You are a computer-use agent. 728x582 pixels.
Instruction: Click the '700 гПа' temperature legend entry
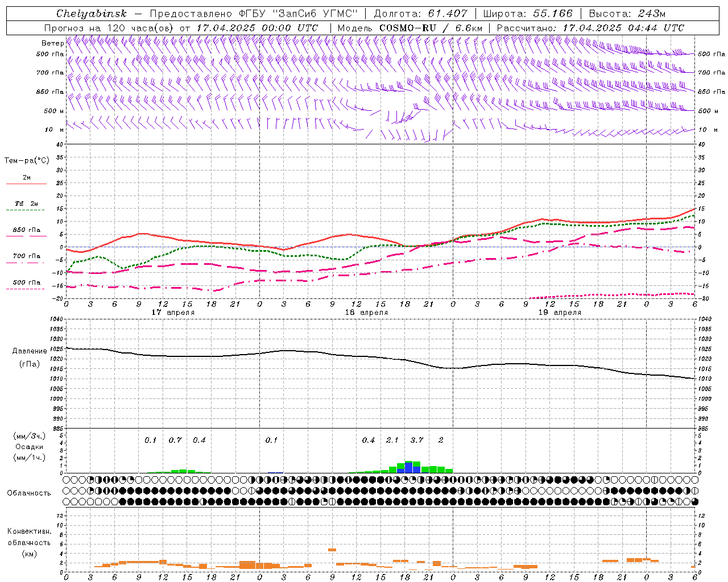click(x=27, y=256)
